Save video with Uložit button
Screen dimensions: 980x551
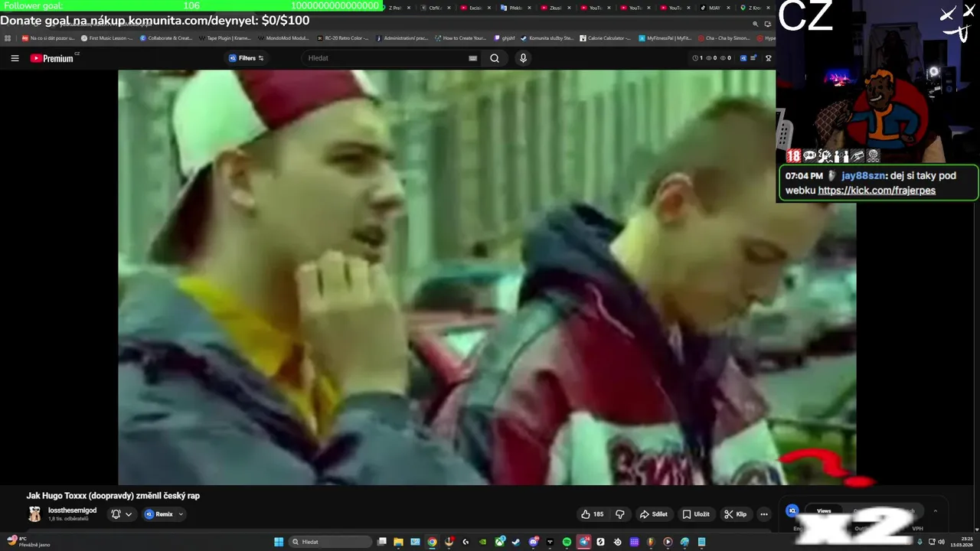[x=696, y=514]
